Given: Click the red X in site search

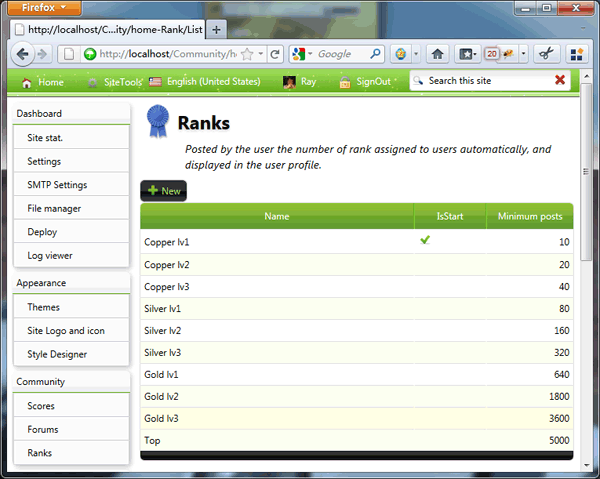Looking at the screenshot, I should click(560, 80).
